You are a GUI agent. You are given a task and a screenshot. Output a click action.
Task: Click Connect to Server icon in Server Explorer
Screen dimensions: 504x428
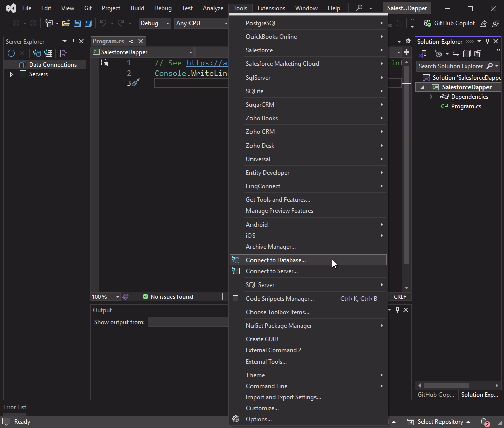(x=48, y=53)
